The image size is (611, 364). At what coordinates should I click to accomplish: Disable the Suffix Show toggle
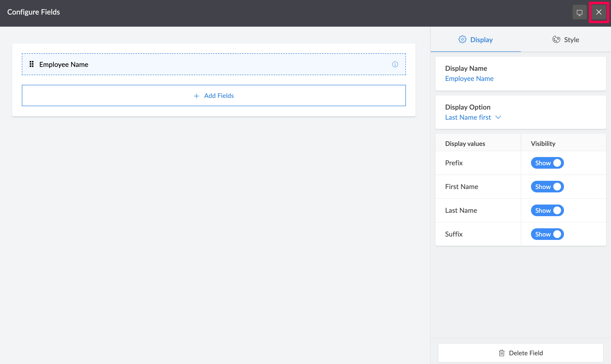coord(547,234)
